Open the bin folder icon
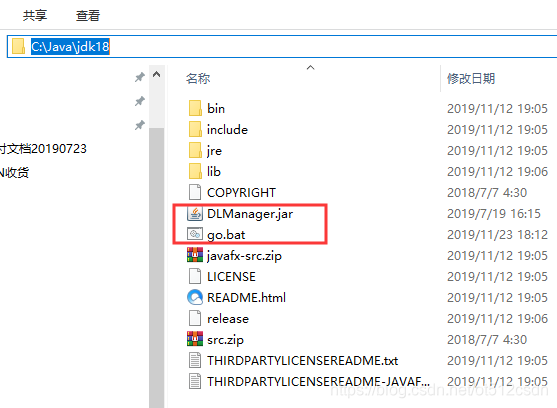This screenshot has height=408, width=557. click(x=195, y=108)
